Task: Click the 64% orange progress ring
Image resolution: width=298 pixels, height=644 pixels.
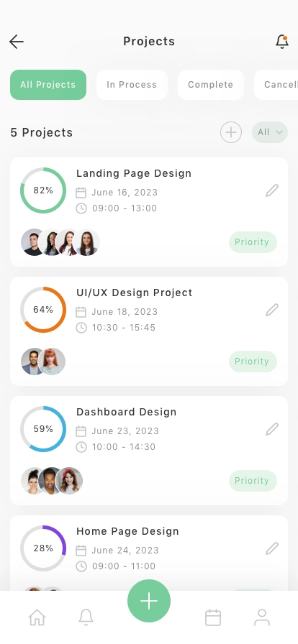Action: [x=43, y=310]
